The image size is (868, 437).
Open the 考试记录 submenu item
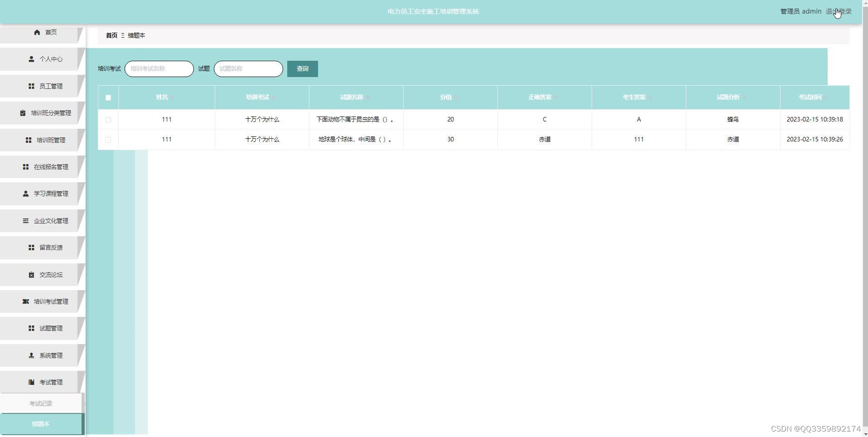41,403
